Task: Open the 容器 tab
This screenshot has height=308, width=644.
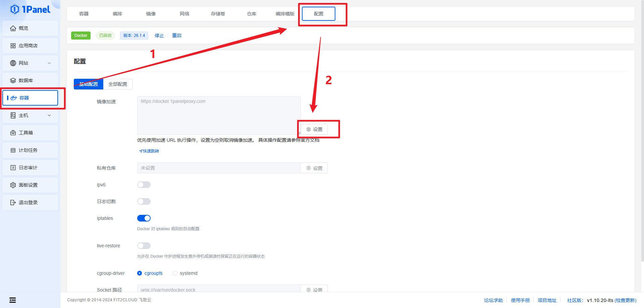Action: pos(84,14)
